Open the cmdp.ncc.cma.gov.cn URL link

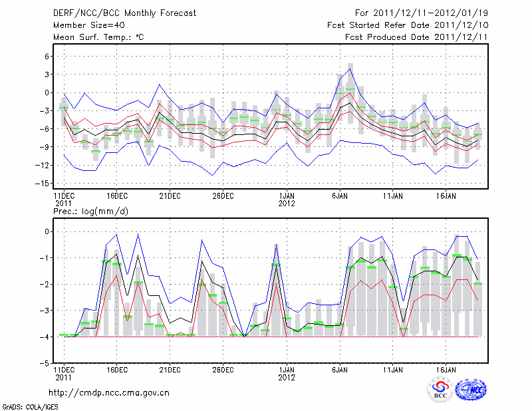click(109, 393)
